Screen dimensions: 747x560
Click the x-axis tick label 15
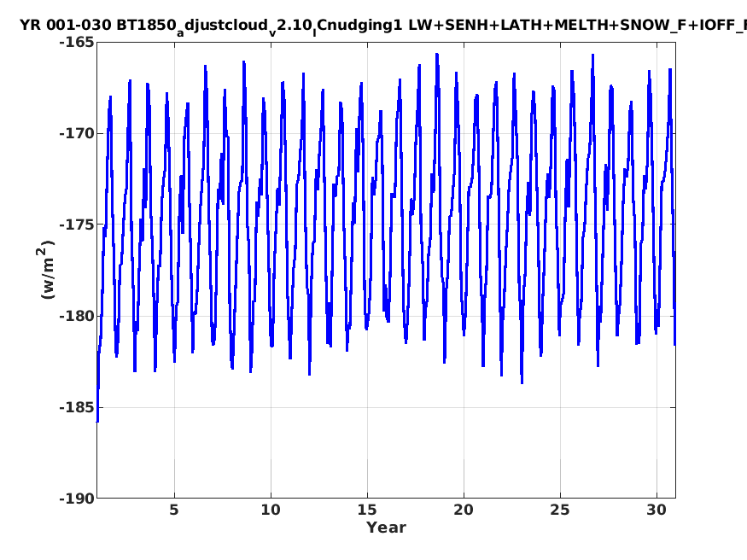click(367, 510)
